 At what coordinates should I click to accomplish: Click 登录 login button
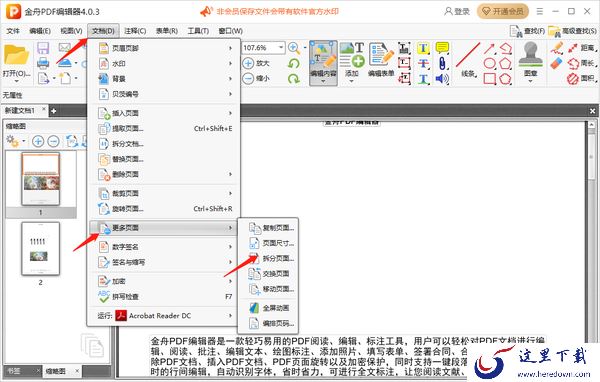[457, 11]
